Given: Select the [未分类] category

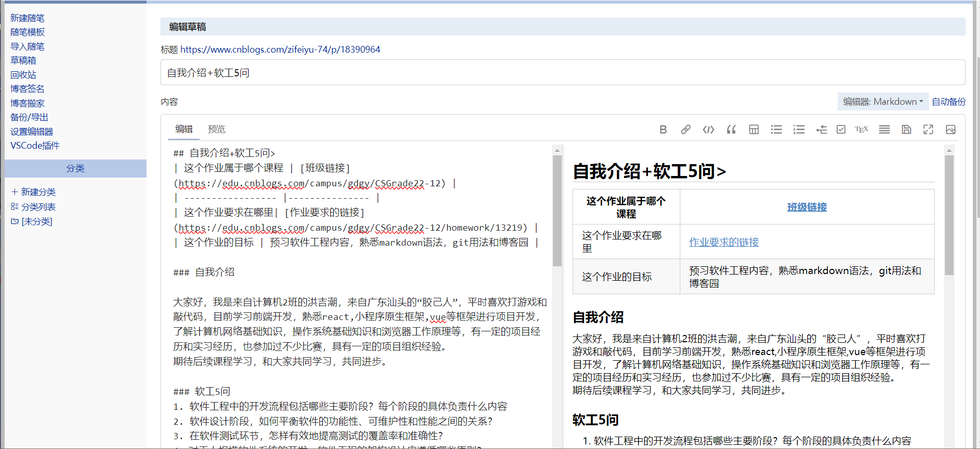Looking at the screenshot, I should 37,221.
